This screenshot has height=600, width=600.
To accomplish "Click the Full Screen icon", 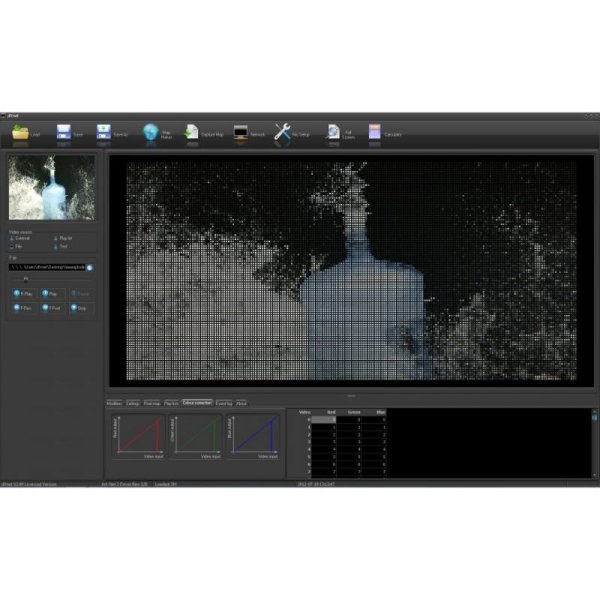I will point(333,132).
